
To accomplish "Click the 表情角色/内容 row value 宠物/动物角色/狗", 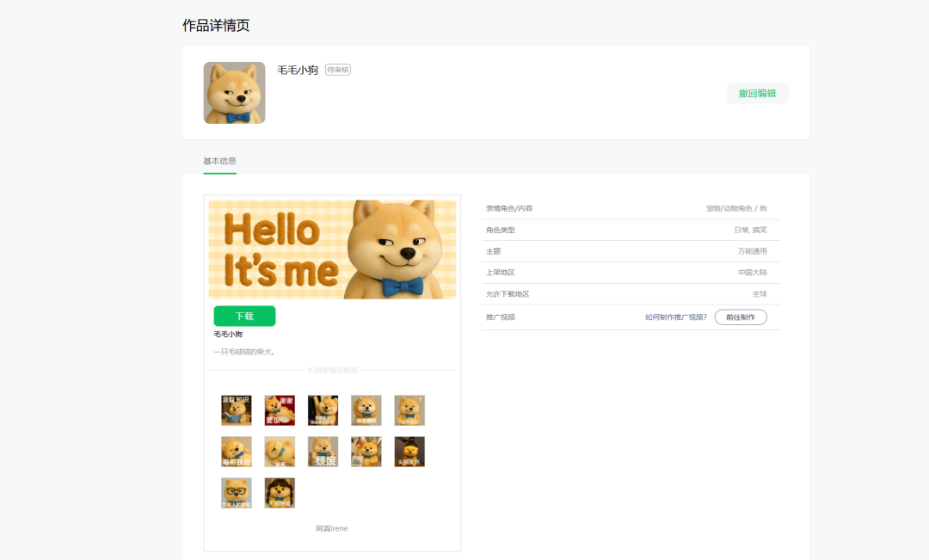I will [x=732, y=207].
